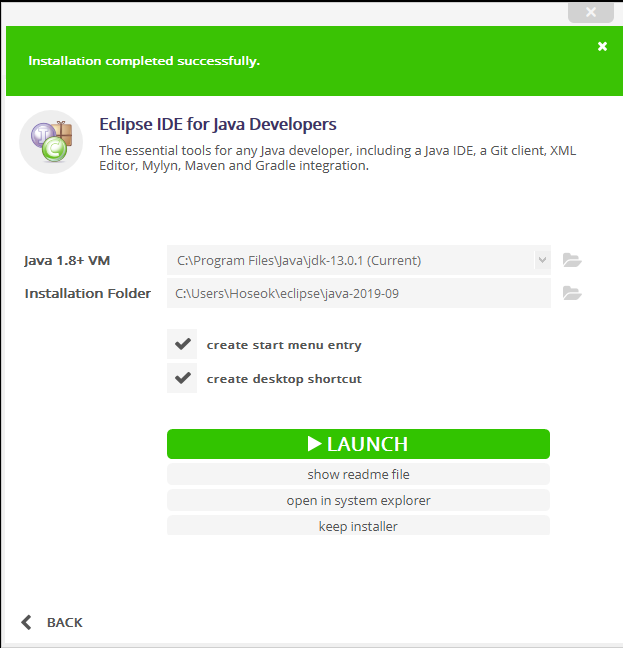
Task: Toggle create start menu entry checkbox
Action: (x=182, y=344)
